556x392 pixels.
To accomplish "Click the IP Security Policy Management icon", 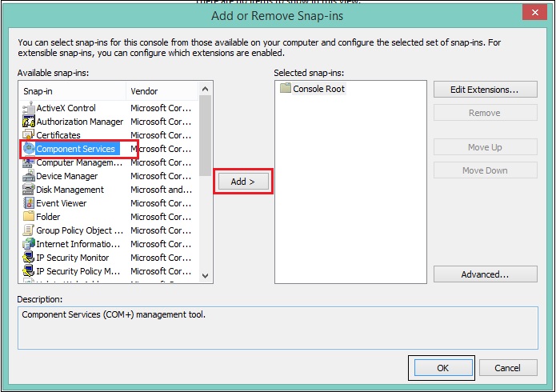I will (x=28, y=271).
